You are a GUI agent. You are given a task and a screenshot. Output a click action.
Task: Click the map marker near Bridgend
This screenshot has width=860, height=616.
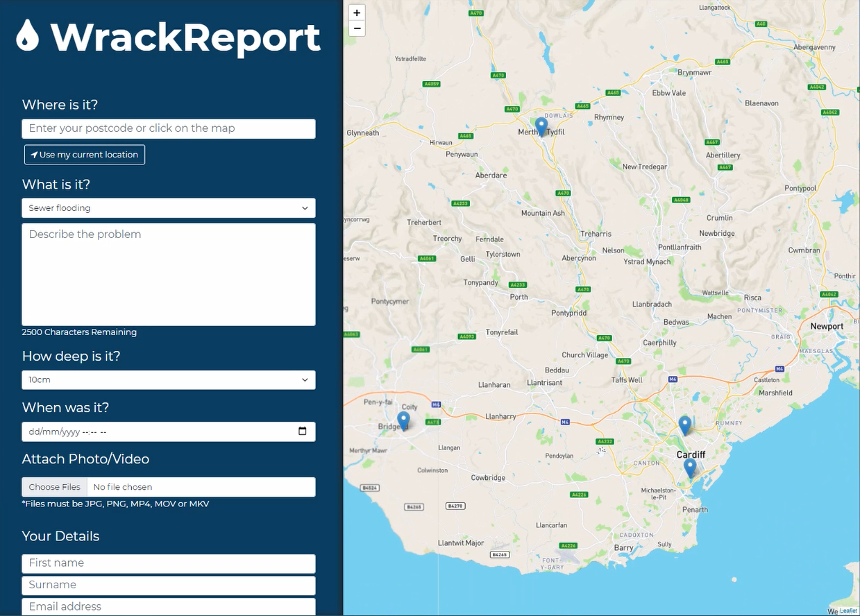pyautogui.click(x=403, y=420)
